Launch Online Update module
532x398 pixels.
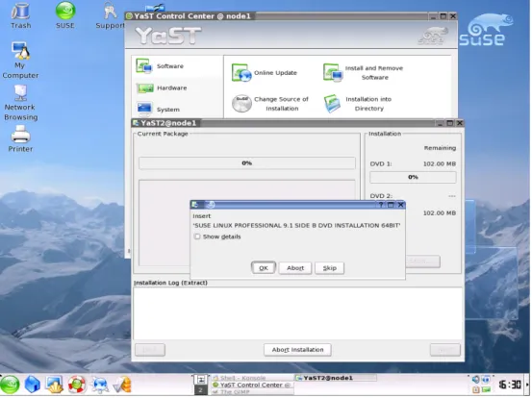click(x=265, y=72)
